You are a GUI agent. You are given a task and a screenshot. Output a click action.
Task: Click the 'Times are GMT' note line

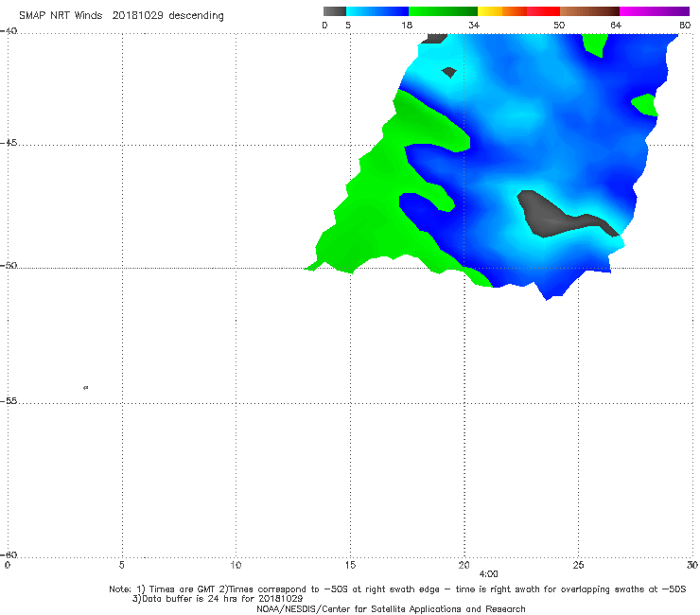397,589
